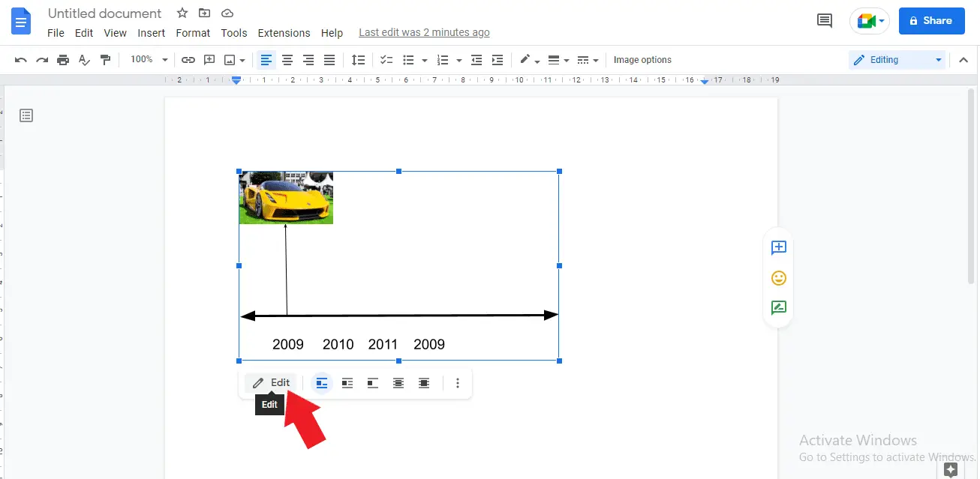Choose Wrap text for the selected image
The height and width of the screenshot is (479, 980).
[347, 382]
